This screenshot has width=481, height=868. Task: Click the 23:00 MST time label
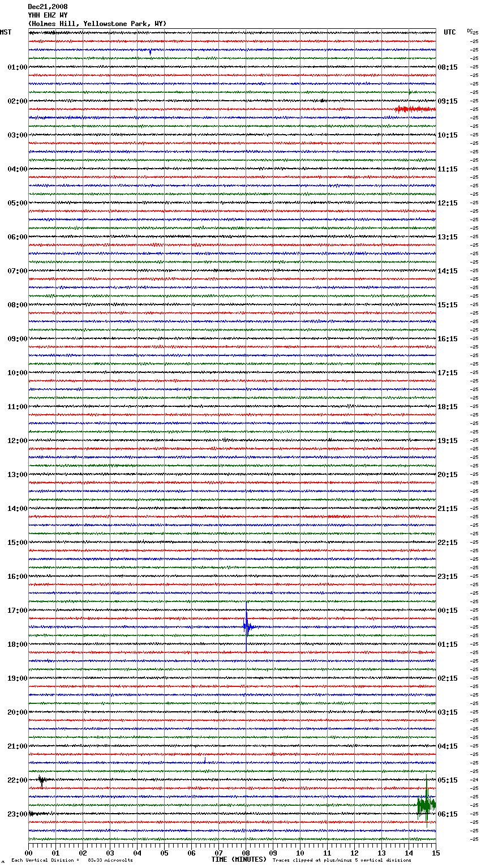(18, 814)
